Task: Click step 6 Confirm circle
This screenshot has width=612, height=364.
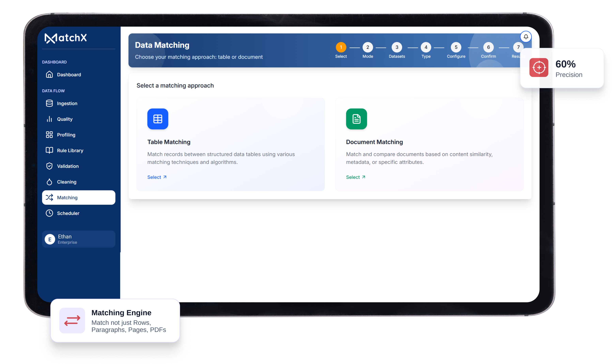Action: click(488, 47)
